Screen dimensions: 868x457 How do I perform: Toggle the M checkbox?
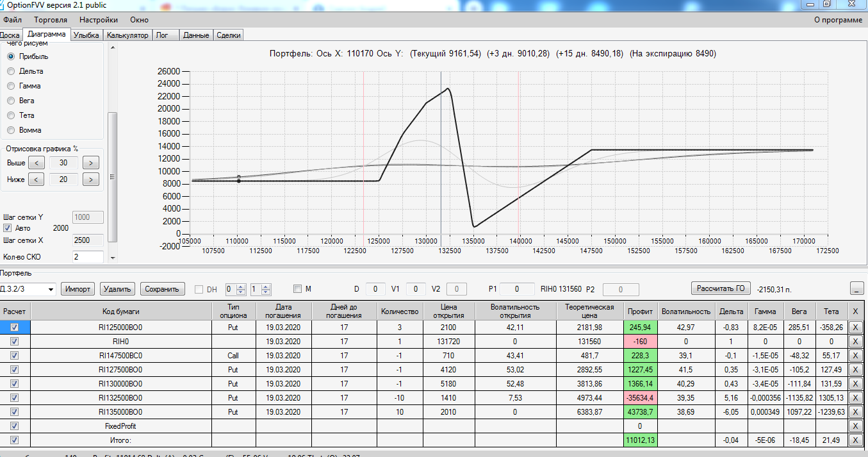click(x=297, y=289)
